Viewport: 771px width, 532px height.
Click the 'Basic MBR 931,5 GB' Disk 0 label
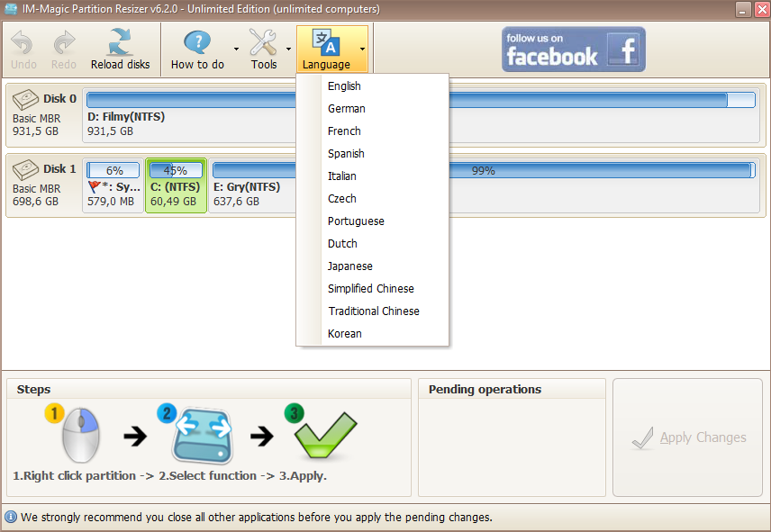36,125
